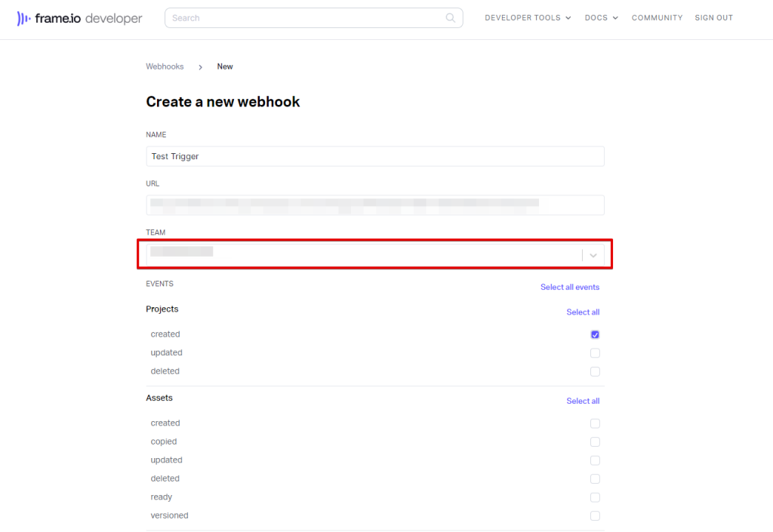Expand the Docs menu
Image resolution: width=773 pixels, height=532 pixels.
click(601, 18)
